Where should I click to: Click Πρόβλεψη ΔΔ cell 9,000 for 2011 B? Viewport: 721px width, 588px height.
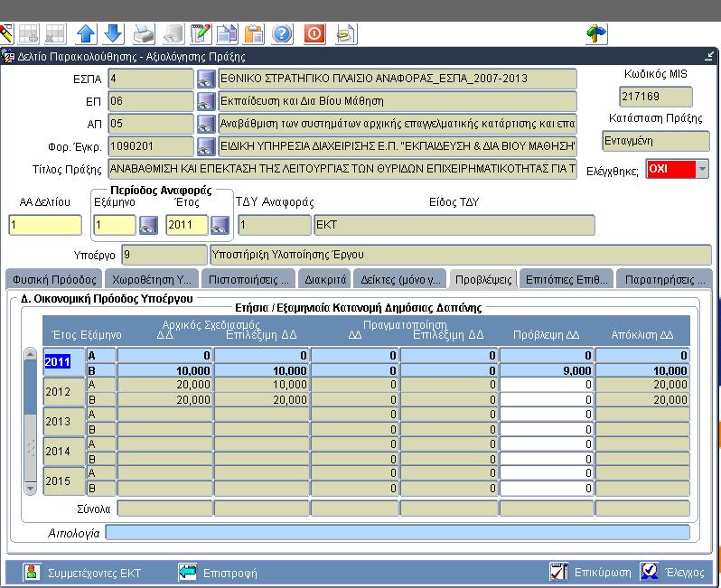coord(547,370)
